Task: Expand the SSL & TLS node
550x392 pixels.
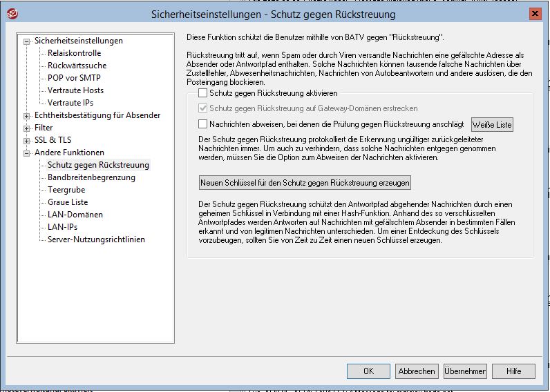Action: point(27,140)
